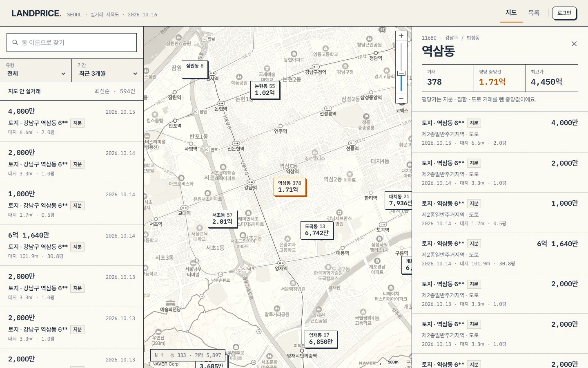
Task: Open the left-list 1,000만 listing
Action: point(71,204)
